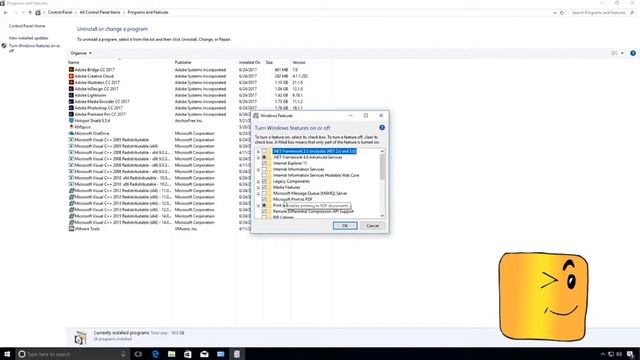Uncheck Internet Explorer 11 feature
The image size is (640, 360).
tap(264, 163)
